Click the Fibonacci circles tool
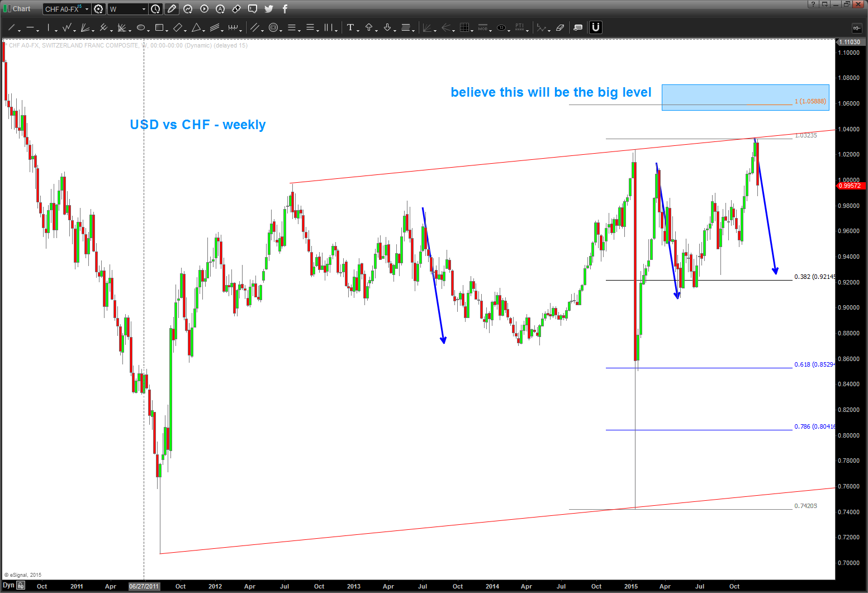The width and height of the screenshot is (868, 593). coord(273,27)
